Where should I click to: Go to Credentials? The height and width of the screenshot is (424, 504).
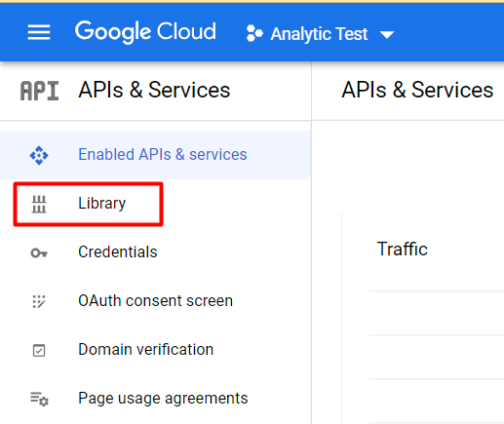118,252
